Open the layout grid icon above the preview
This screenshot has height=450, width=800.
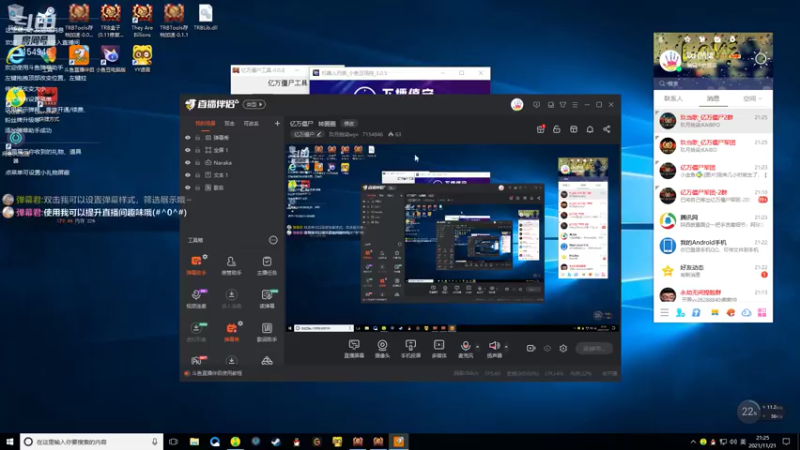(573, 130)
